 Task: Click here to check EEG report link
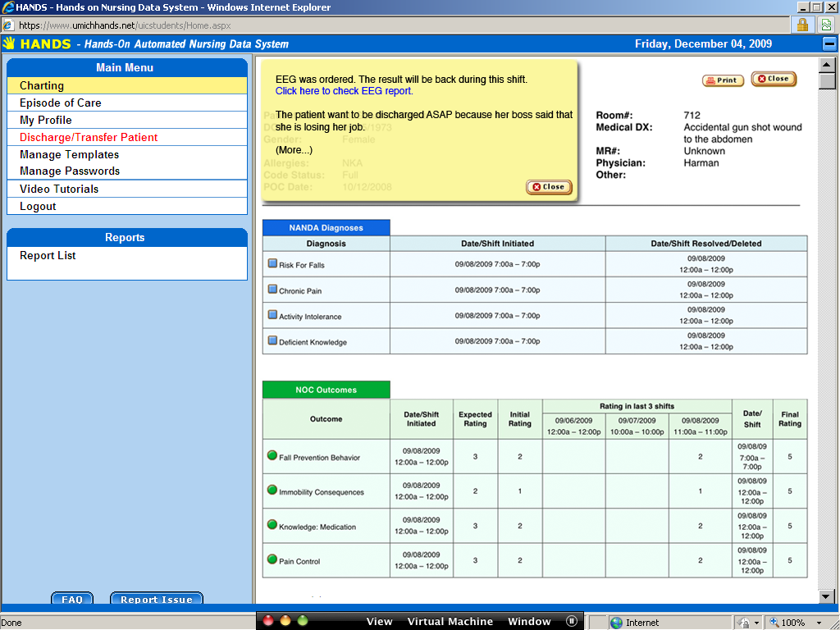coord(344,91)
